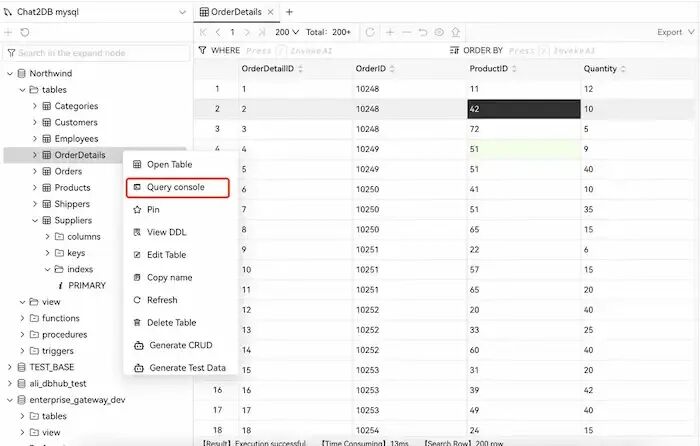The image size is (700, 446).
Task: Click the add connection plus icon in sidebar
Action: click(8, 32)
